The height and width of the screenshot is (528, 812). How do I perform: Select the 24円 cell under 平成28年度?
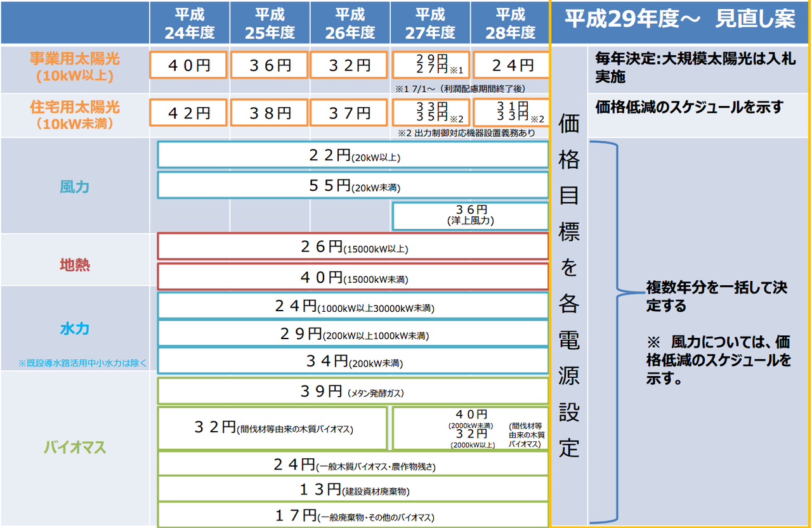click(511, 65)
